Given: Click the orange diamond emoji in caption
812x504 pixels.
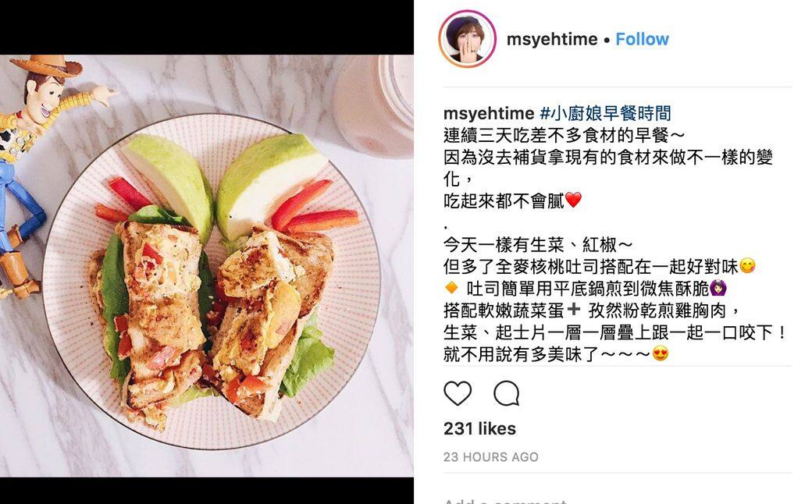Looking at the screenshot, I should click(451, 287).
